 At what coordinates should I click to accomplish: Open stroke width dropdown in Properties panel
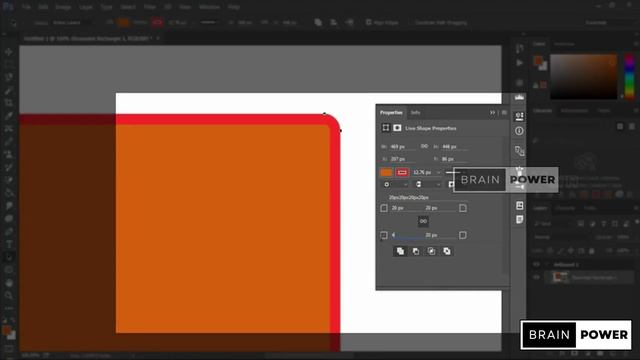click(438, 173)
